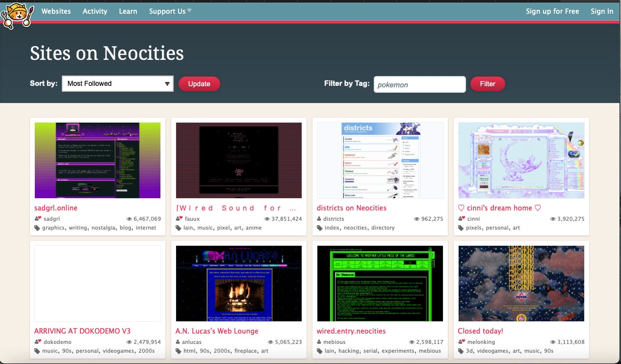This screenshot has width=621, height=364.
Task: Click the sadgrl.online site thumbnail
Action: [98, 160]
